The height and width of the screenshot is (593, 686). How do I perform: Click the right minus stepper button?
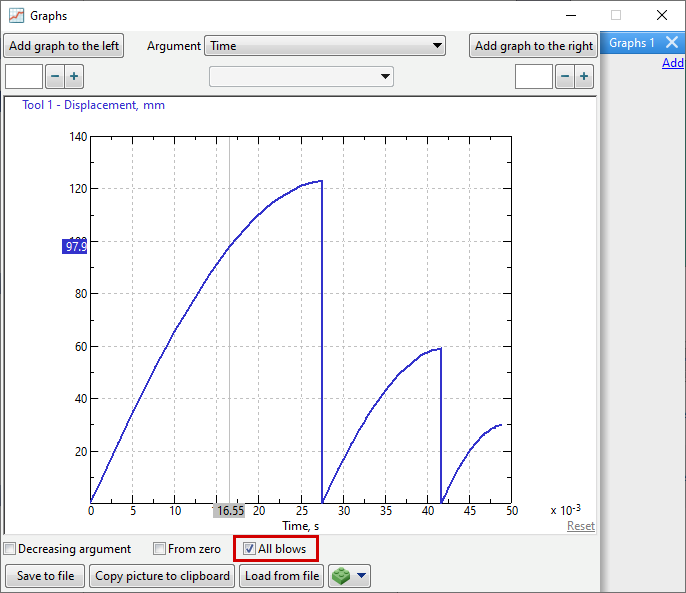564,77
